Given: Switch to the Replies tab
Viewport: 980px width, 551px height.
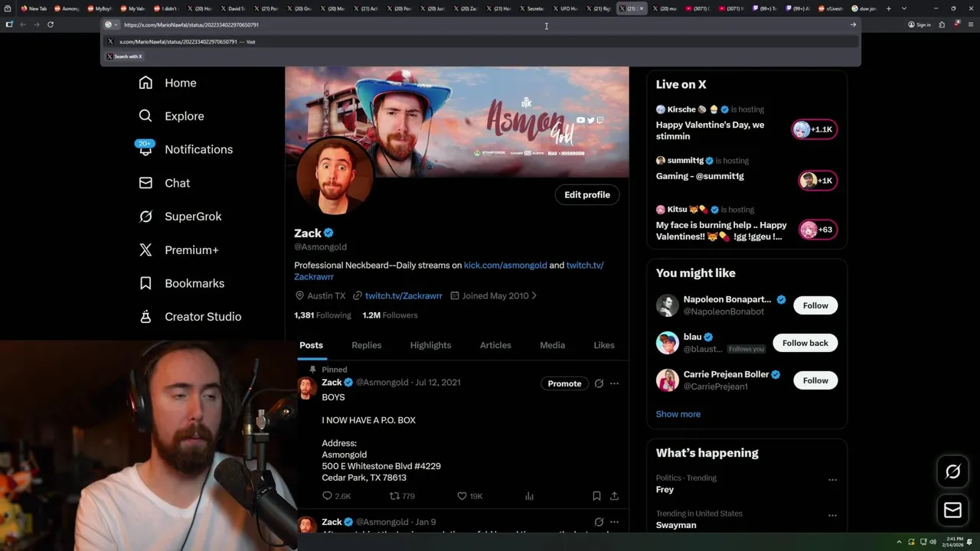Looking at the screenshot, I should (366, 345).
